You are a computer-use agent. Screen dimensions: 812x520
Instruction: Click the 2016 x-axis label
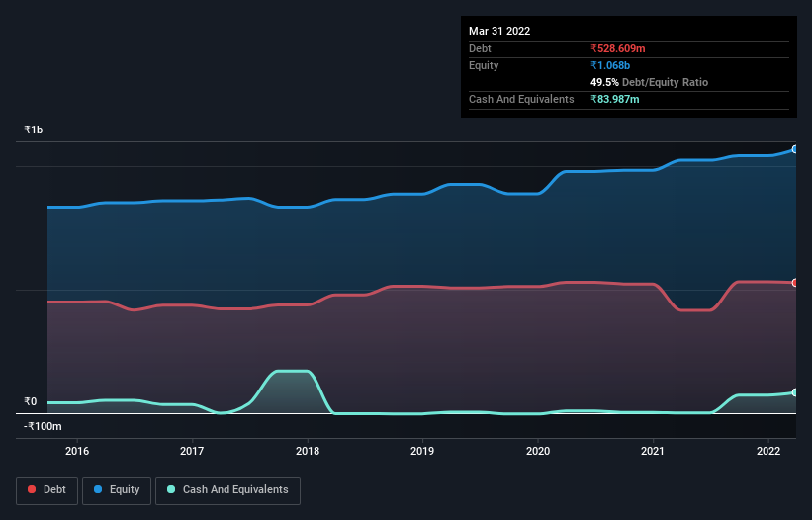point(77,451)
